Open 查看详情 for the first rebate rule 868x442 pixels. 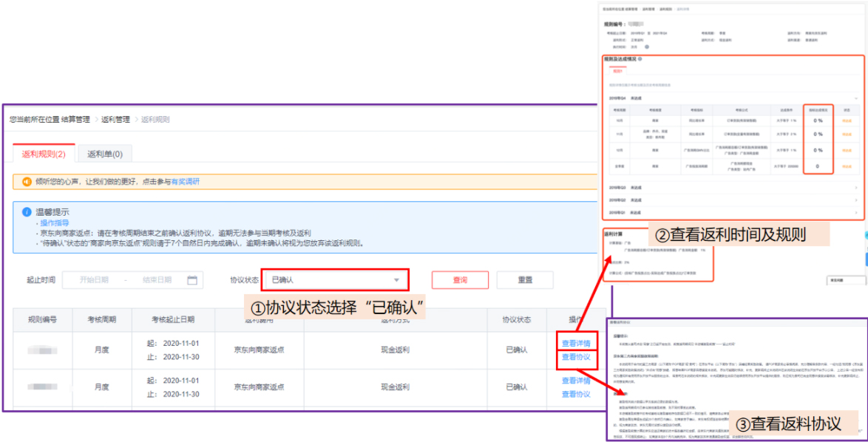click(575, 342)
